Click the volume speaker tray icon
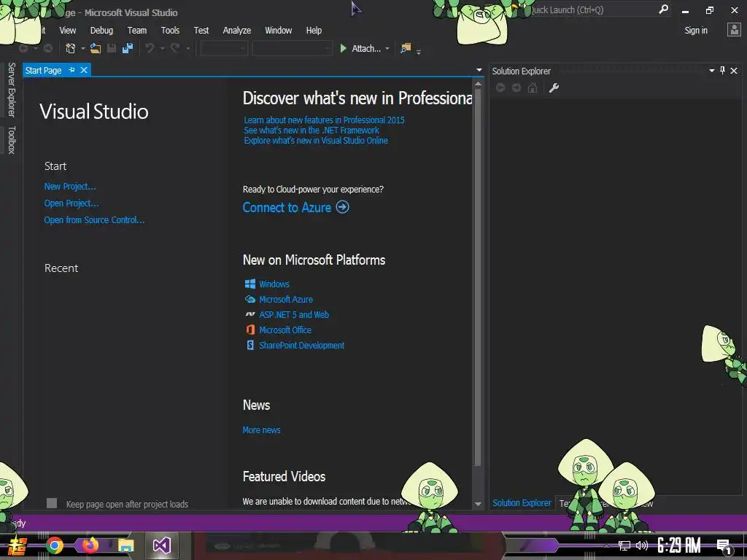 coord(642,545)
